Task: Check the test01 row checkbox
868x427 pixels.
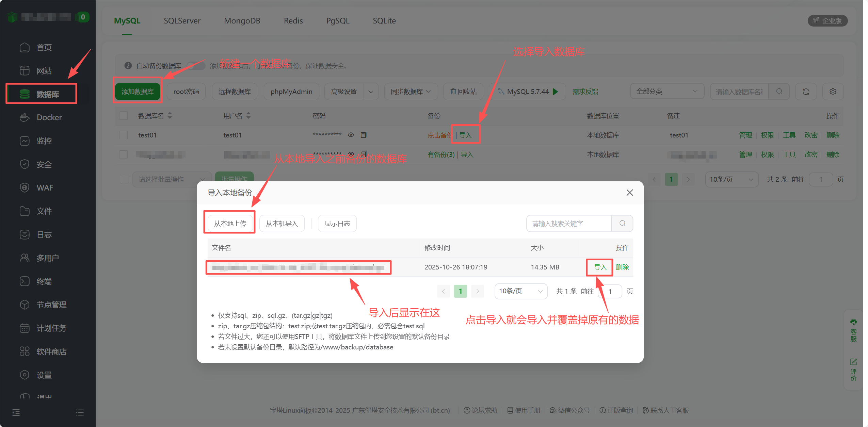Action: [x=124, y=135]
